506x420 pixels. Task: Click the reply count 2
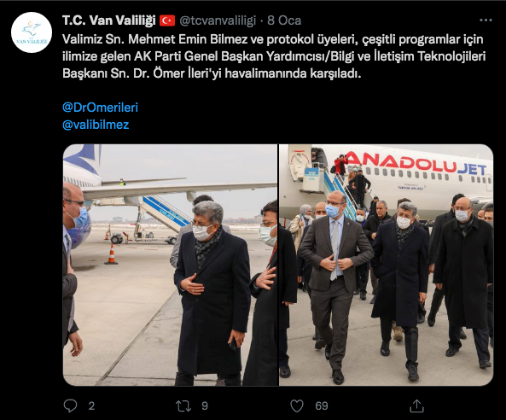tap(91, 405)
